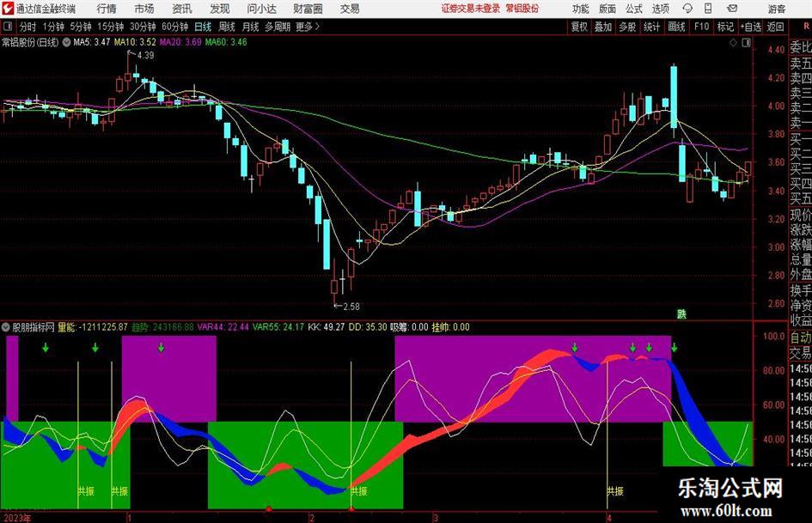
Task: Click the 复权 button
Action: click(579, 27)
